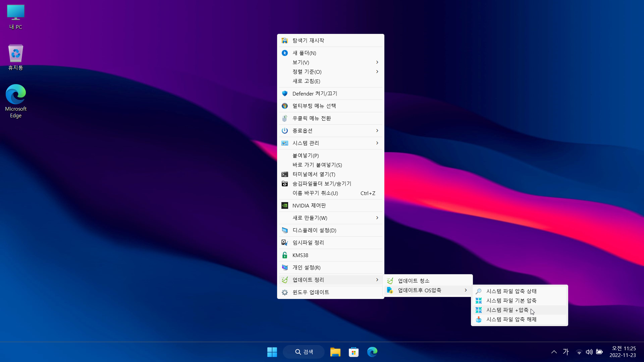This screenshot has height=362, width=644.
Task: Click the NVIDIA 제어판 label
Action: [309, 205]
